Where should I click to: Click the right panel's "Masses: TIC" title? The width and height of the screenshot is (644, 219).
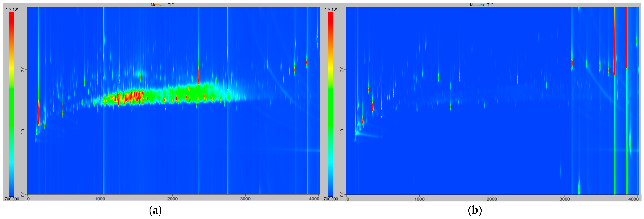pyautogui.click(x=481, y=5)
